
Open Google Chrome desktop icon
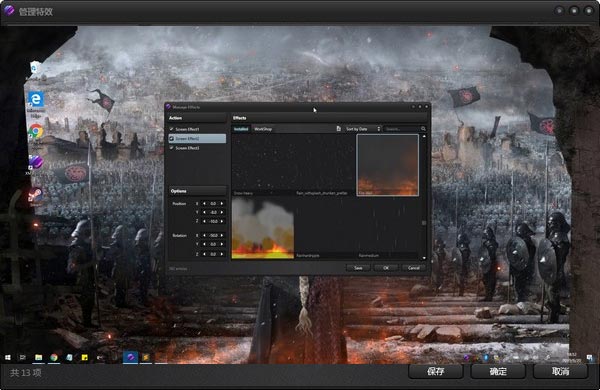pyautogui.click(x=36, y=132)
